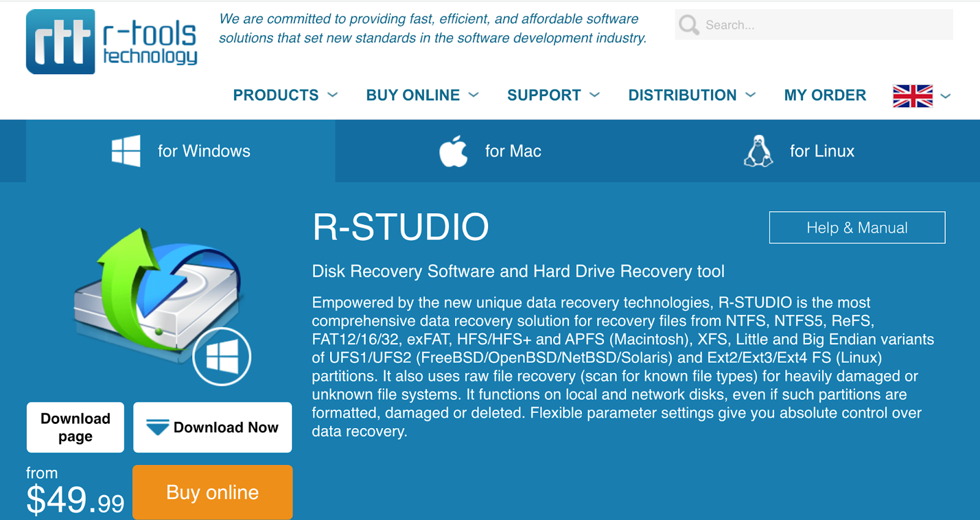The height and width of the screenshot is (520, 980).
Task: Expand the Support menu chevron
Action: click(x=595, y=95)
